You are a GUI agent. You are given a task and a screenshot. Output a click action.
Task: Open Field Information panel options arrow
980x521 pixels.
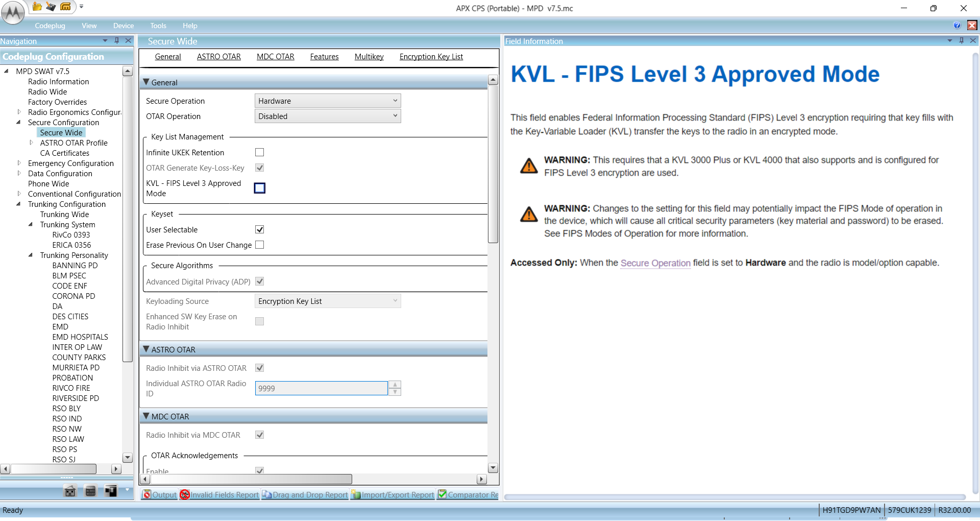[950, 40]
